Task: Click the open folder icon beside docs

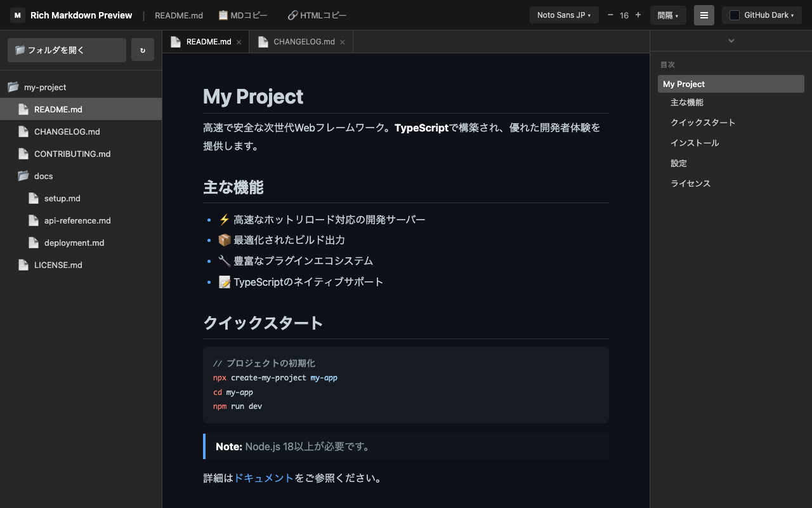Action: [x=23, y=176]
